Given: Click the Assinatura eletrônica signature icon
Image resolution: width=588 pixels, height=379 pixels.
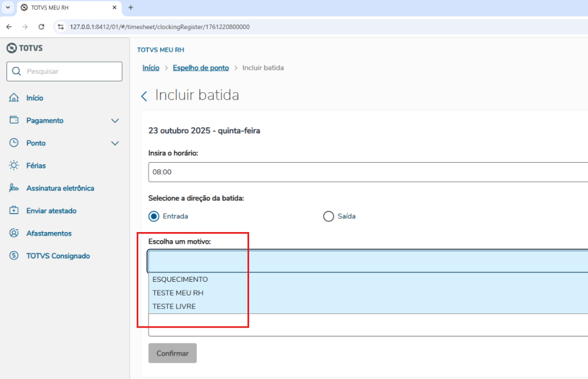Looking at the screenshot, I should (x=14, y=188).
